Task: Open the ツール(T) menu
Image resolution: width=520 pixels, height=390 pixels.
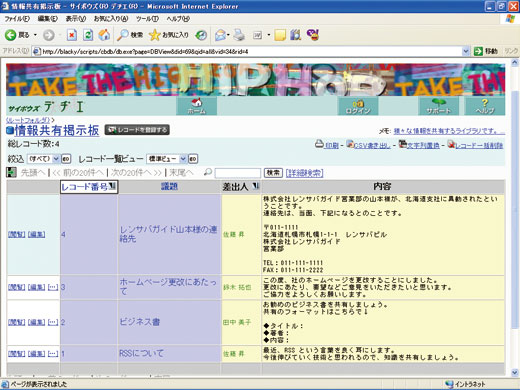Action: point(147,19)
